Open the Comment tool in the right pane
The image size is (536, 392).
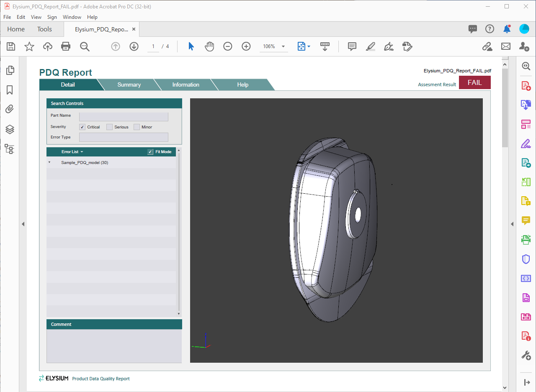click(x=526, y=220)
